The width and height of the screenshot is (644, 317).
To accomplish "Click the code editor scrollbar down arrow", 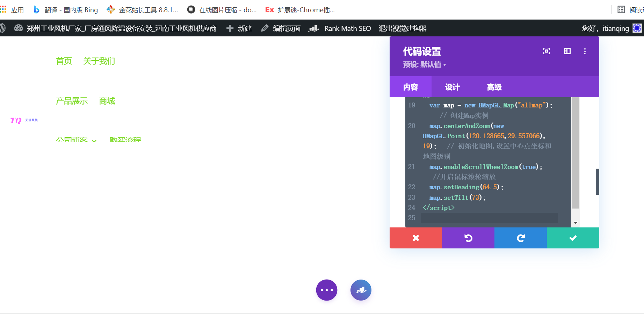I will coord(576,223).
